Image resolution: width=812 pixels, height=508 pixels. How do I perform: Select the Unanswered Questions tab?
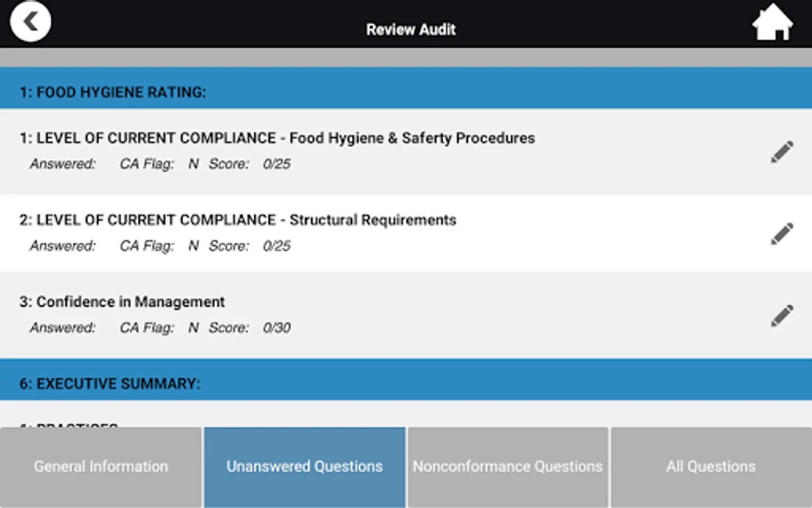tap(304, 467)
